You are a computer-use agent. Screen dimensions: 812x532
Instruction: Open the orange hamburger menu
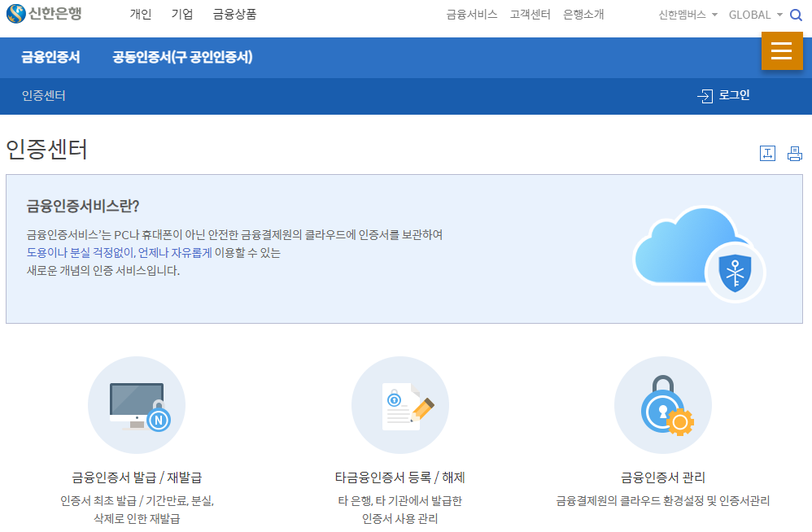(x=781, y=50)
